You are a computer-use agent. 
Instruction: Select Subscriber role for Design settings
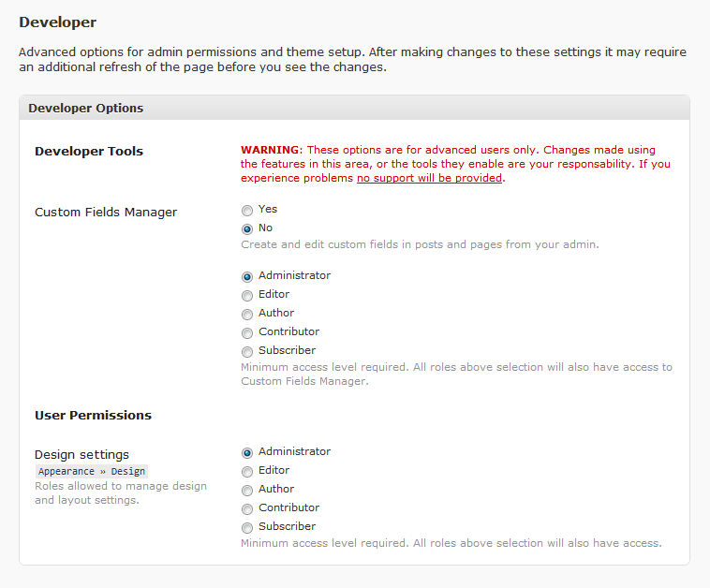pos(247,528)
